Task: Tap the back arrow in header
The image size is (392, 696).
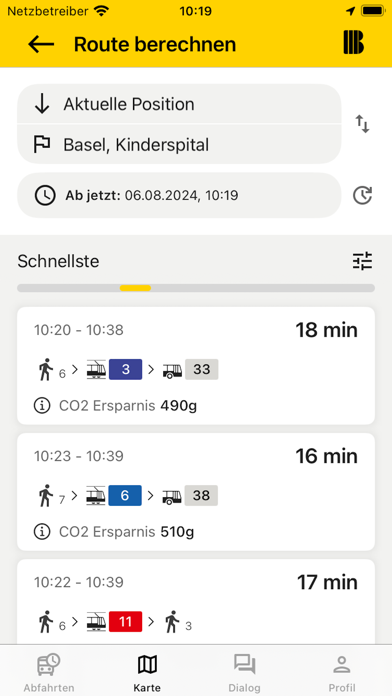Action: click(x=41, y=44)
